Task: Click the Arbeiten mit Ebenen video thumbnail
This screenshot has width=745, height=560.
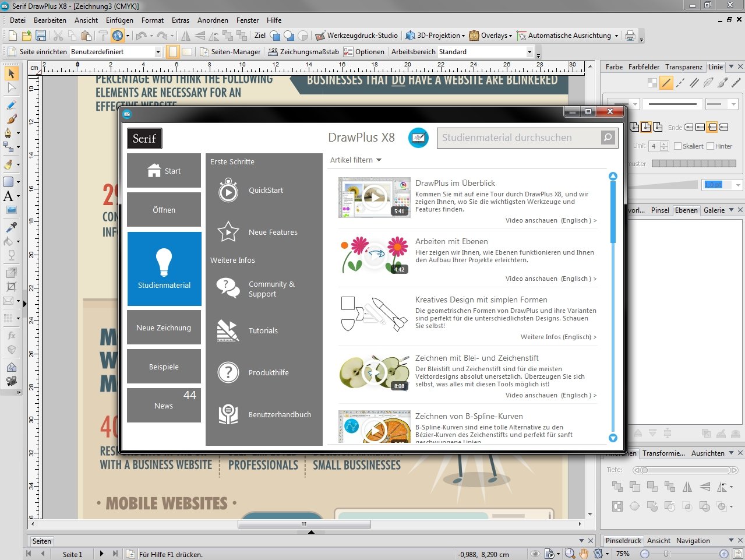Action: (x=375, y=255)
